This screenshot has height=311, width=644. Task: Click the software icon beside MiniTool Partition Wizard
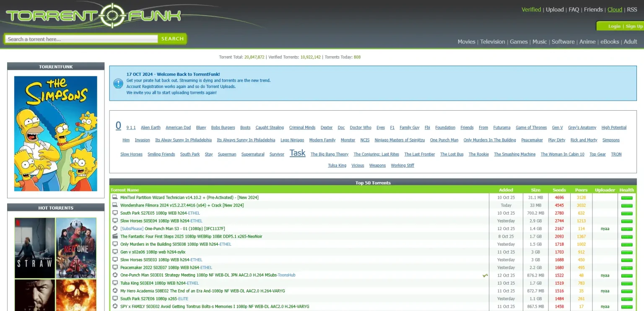pos(115,197)
